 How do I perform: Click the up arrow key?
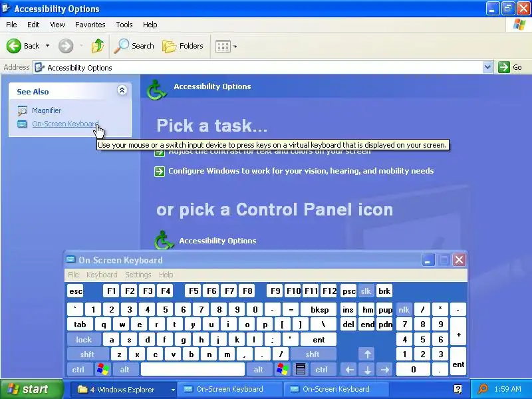coord(368,354)
